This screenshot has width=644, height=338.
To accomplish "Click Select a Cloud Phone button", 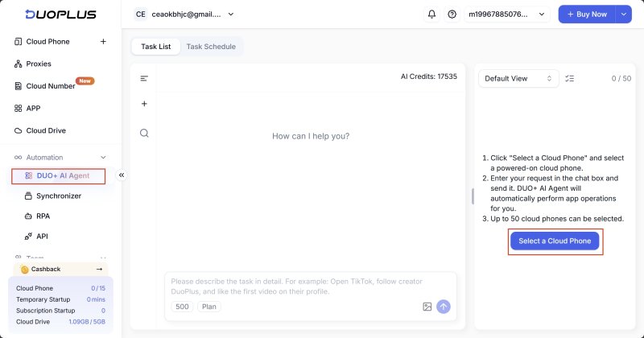I will point(555,241).
